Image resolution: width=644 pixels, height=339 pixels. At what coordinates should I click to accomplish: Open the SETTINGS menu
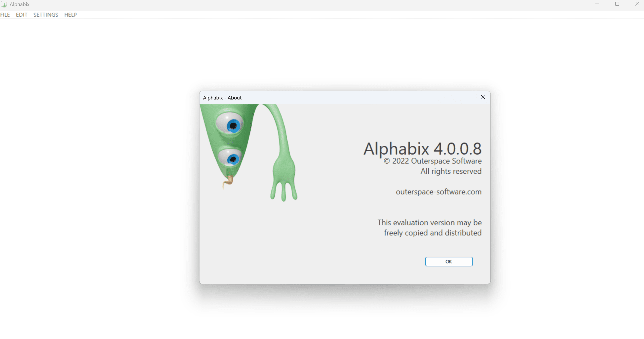tap(46, 15)
